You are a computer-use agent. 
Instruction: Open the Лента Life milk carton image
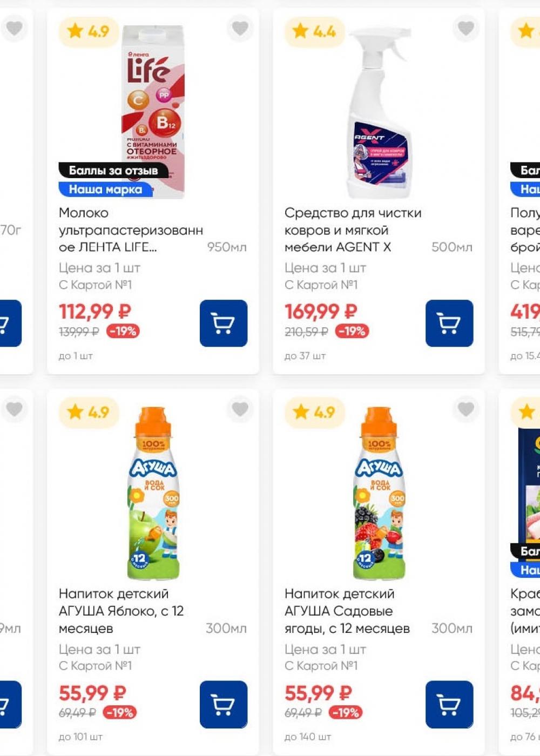pyautogui.click(x=154, y=108)
